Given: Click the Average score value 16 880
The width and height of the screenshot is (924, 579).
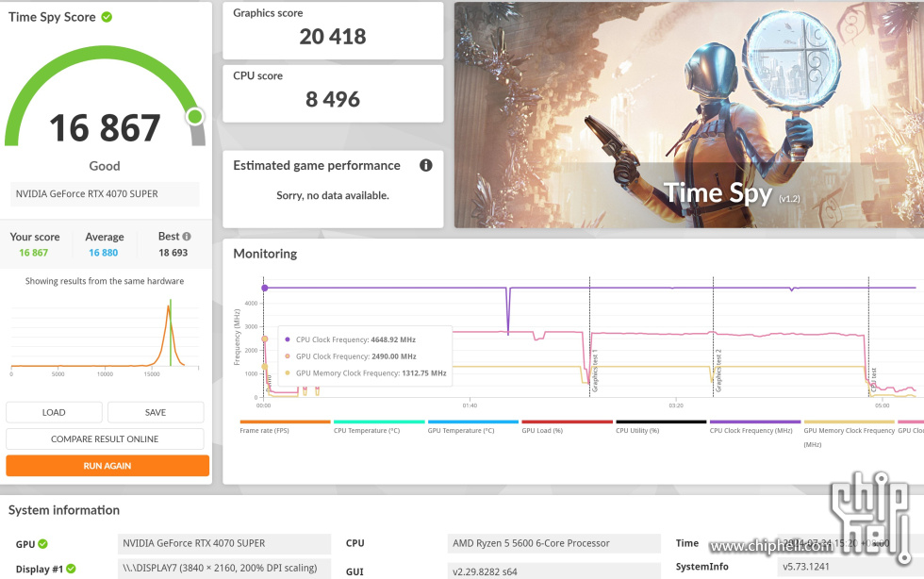Looking at the screenshot, I should click(103, 253).
